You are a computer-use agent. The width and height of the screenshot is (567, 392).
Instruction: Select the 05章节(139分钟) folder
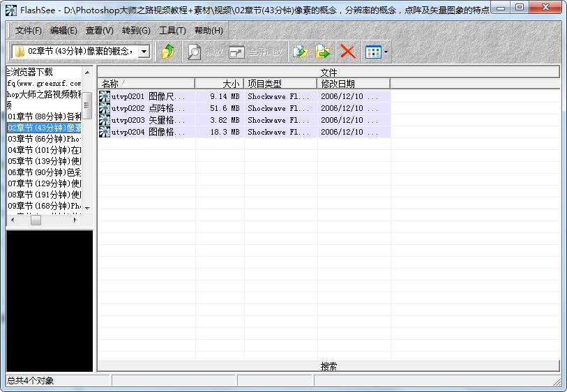click(x=45, y=161)
